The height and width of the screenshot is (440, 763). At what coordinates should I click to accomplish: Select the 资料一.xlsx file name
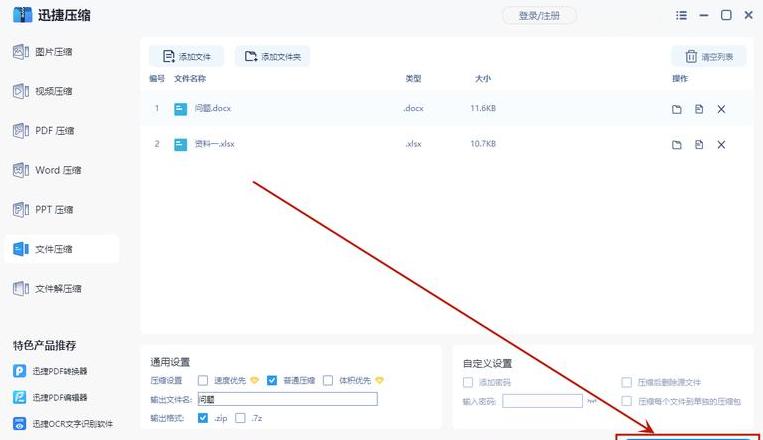pyautogui.click(x=215, y=144)
